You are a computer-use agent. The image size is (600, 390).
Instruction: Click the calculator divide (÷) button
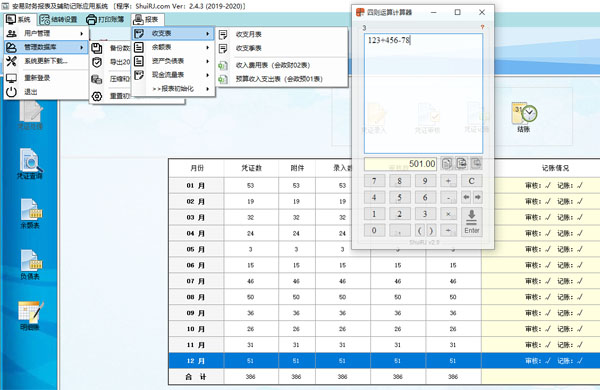point(448,230)
